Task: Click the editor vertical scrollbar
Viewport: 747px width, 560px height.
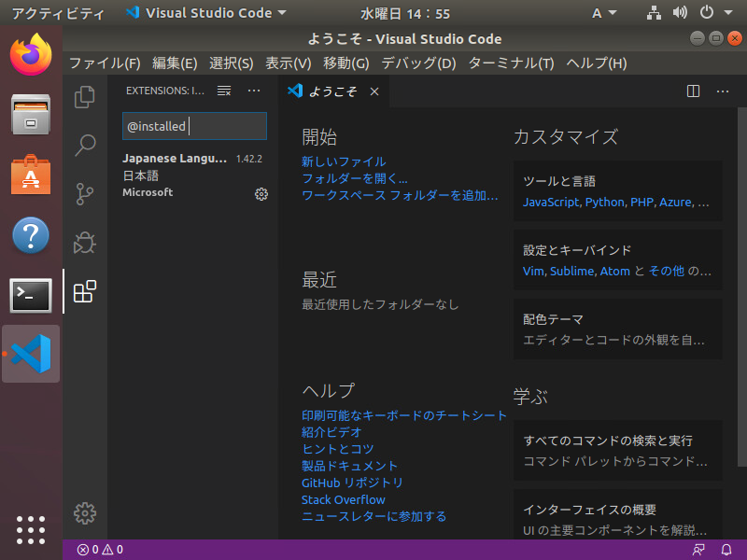Action: tap(741, 287)
